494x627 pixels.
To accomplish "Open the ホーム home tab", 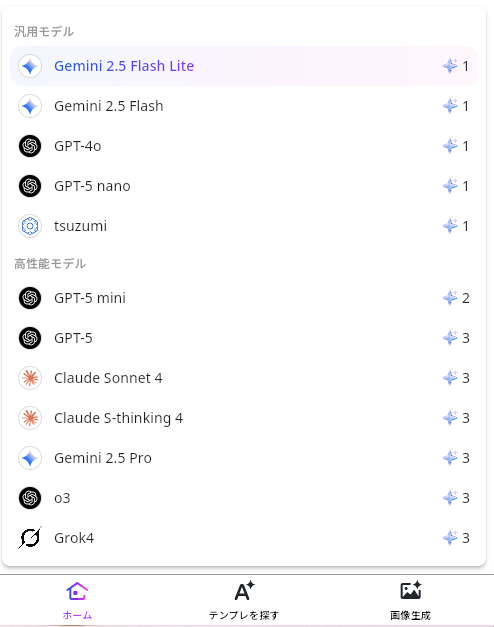I will click(x=77, y=601).
